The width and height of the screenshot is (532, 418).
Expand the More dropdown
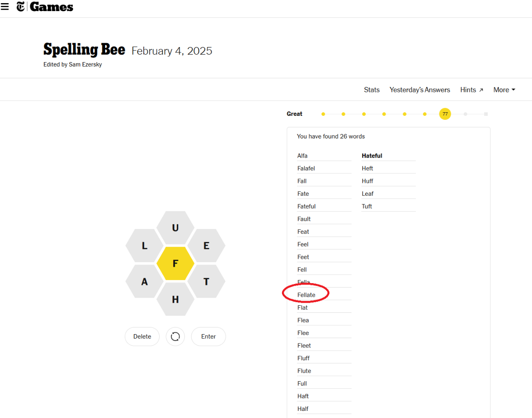coord(505,90)
